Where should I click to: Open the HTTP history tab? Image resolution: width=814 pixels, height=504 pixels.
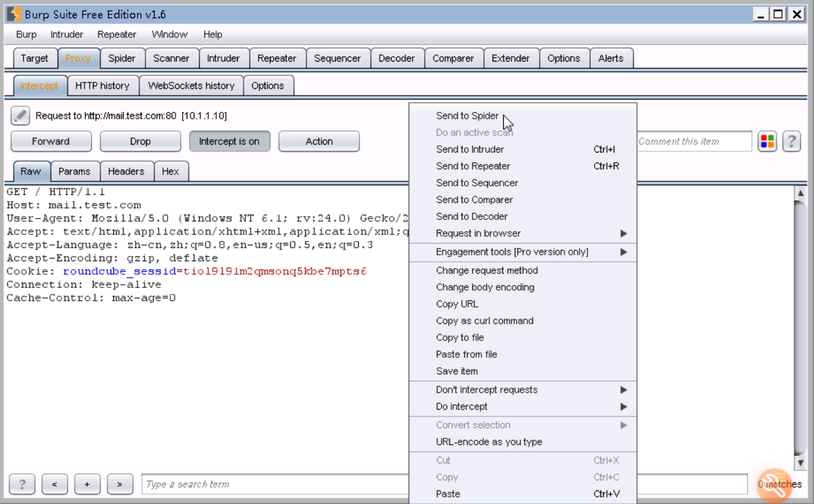coord(102,86)
